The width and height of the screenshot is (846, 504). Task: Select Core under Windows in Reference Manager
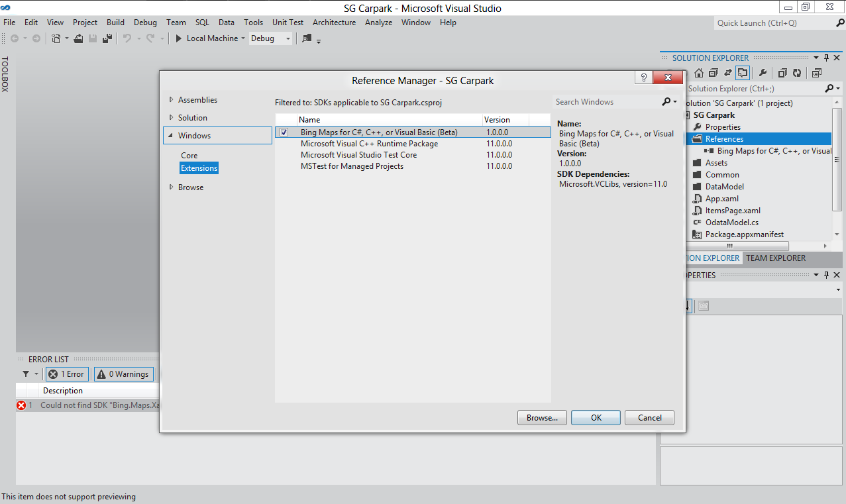click(189, 156)
